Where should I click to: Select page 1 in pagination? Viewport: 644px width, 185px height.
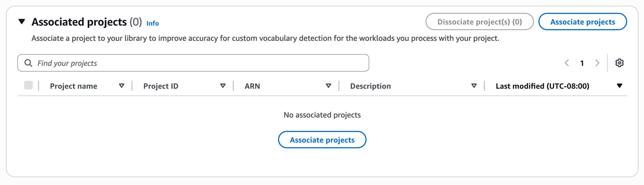point(582,63)
